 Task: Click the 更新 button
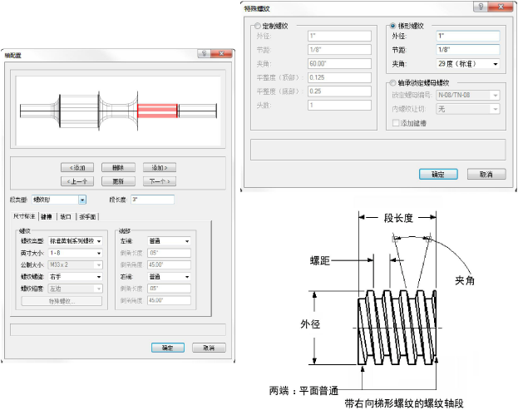[118, 180]
